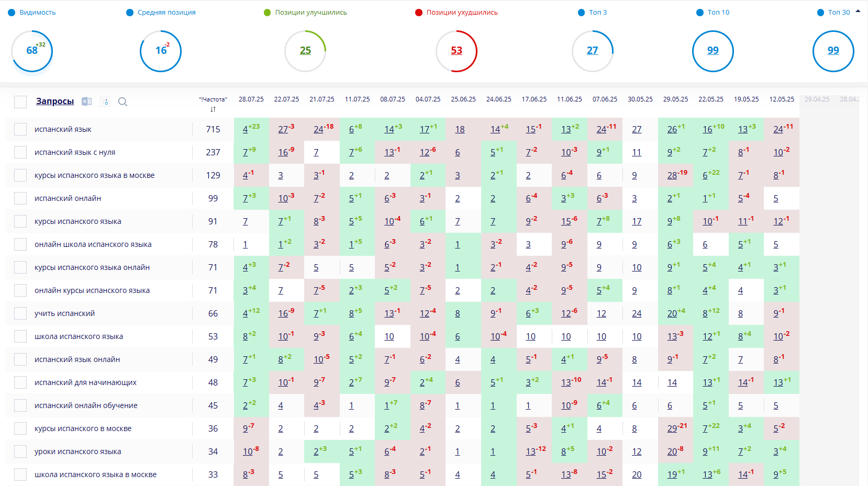
Task: Open position 4 for "испанский язык" on 28.07.25
Action: click(x=245, y=130)
